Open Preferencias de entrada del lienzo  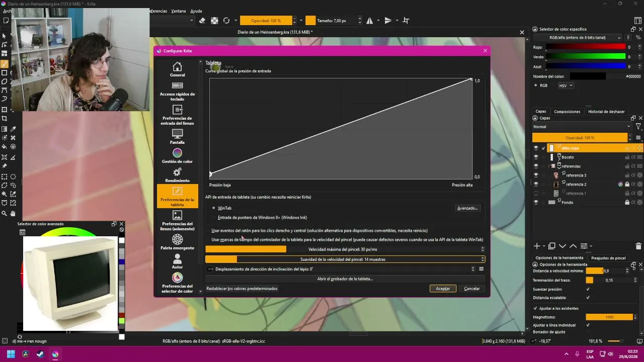point(177,115)
